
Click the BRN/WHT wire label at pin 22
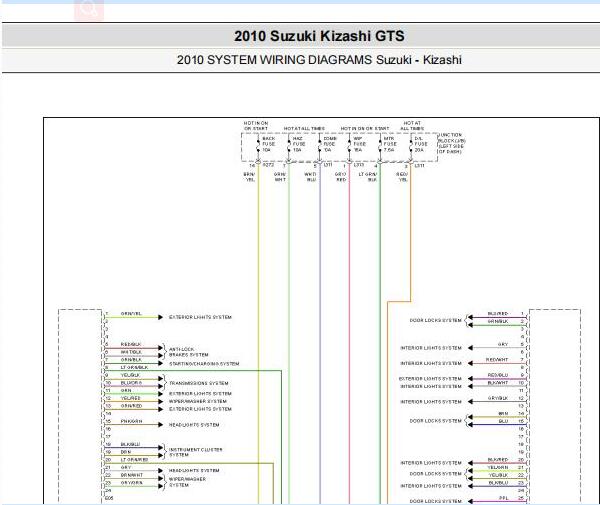click(132, 475)
